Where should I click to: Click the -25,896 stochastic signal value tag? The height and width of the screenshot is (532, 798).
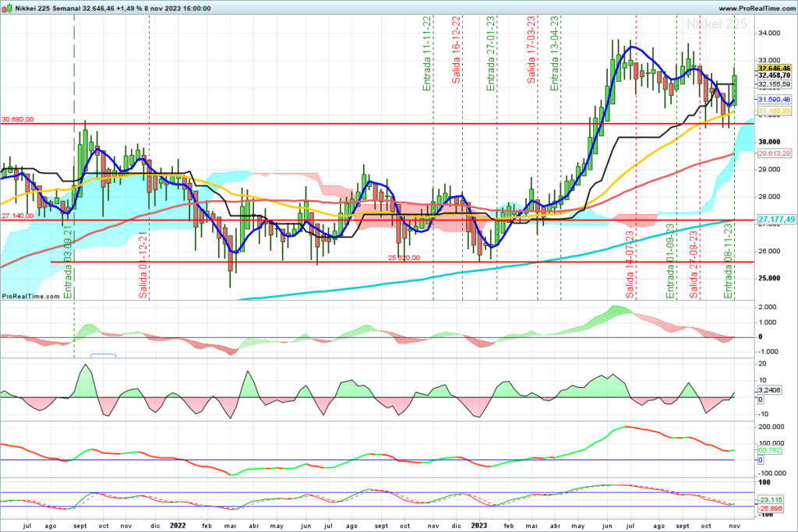(x=770, y=509)
